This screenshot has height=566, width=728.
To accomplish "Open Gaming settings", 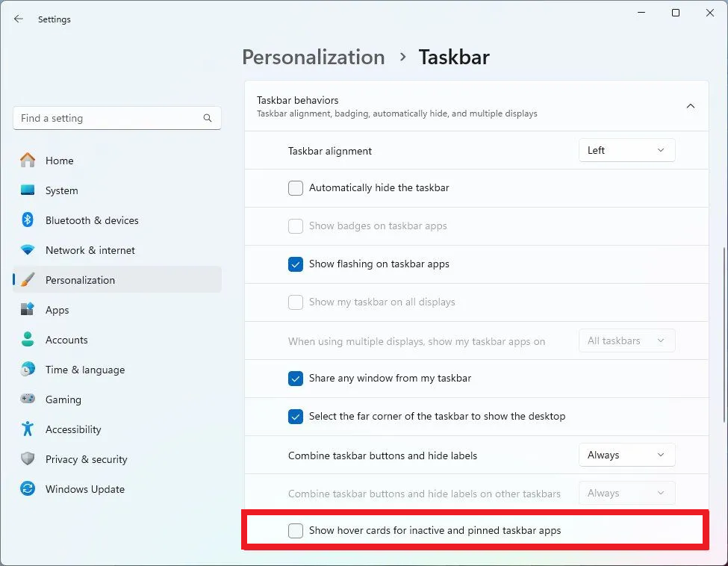I will point(117,399).
